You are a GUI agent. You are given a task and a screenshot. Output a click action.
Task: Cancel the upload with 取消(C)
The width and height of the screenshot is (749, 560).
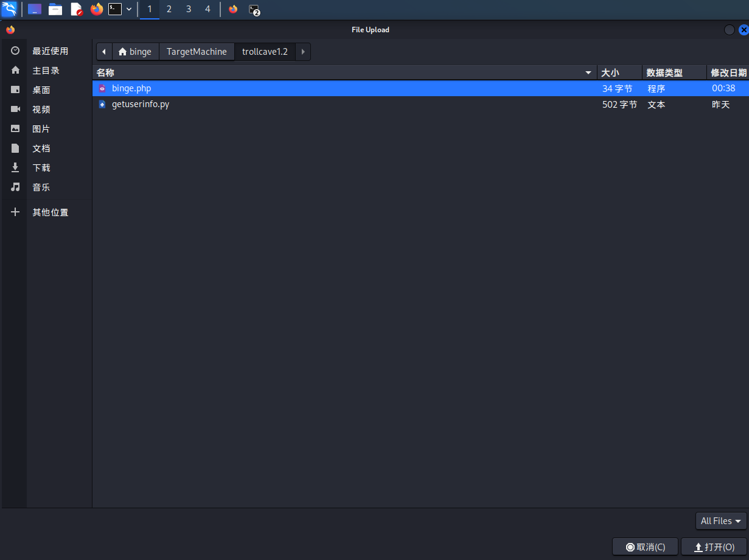[645, 547]
